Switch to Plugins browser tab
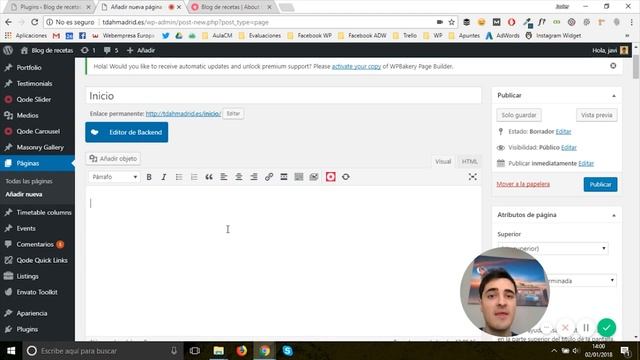 (x=50, y=7)
